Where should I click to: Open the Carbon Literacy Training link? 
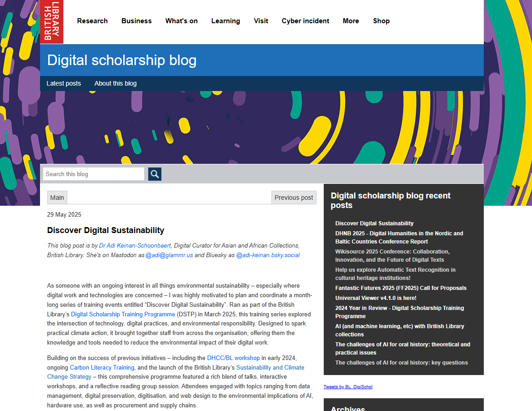[x=102, y=367]
